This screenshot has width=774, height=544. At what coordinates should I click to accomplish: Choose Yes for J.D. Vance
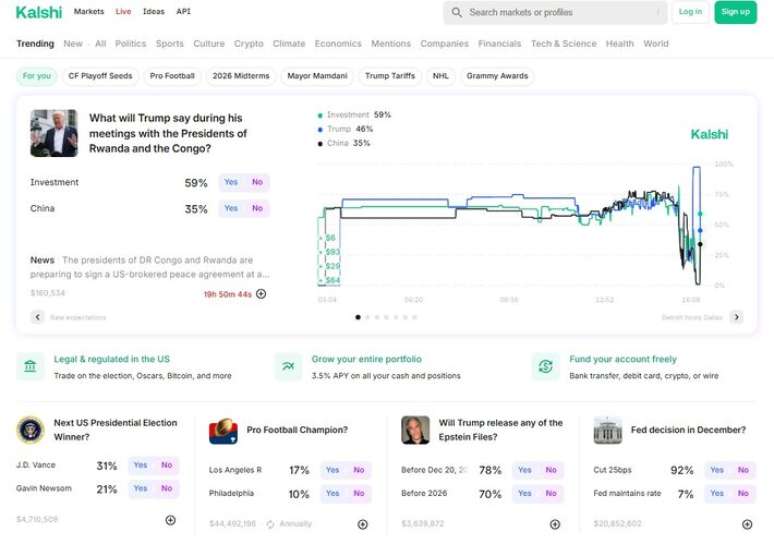(140, 465)
